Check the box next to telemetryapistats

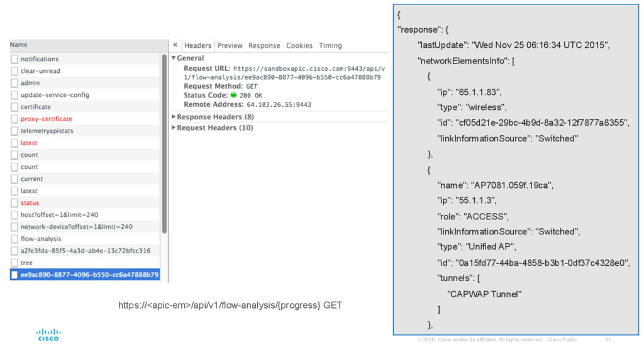click(14, 131)
